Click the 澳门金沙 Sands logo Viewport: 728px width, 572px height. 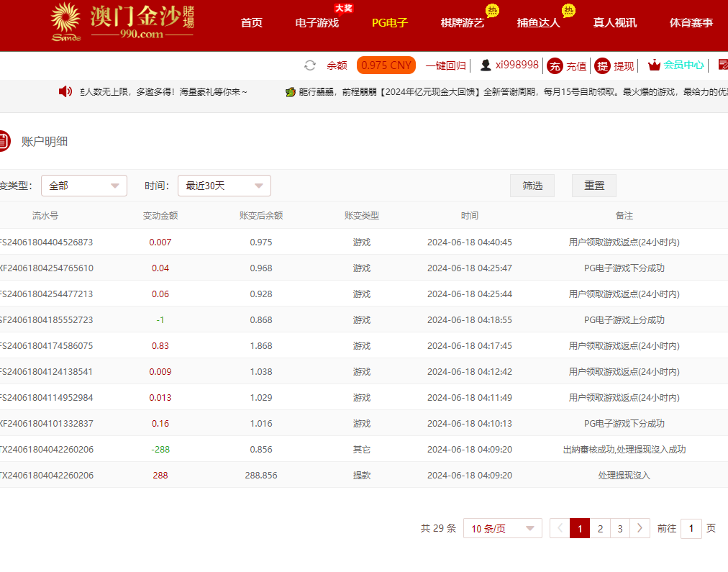122,22
